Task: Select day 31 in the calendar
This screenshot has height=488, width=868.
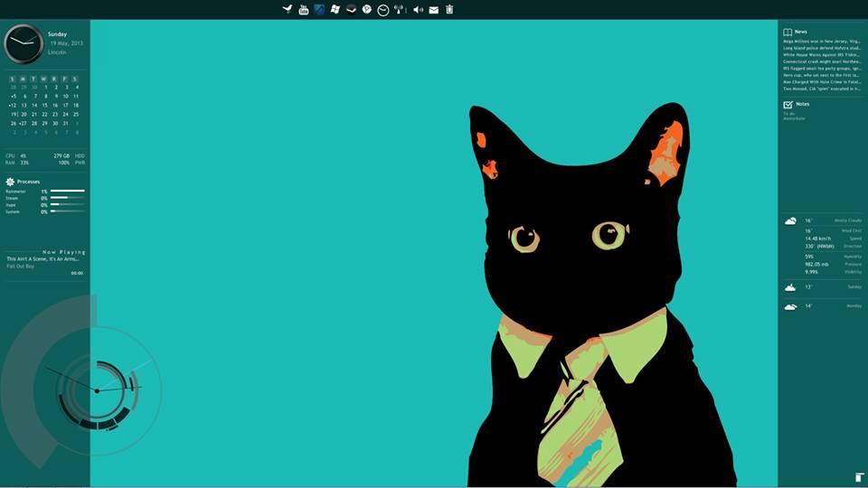Action: coord(65,124)
